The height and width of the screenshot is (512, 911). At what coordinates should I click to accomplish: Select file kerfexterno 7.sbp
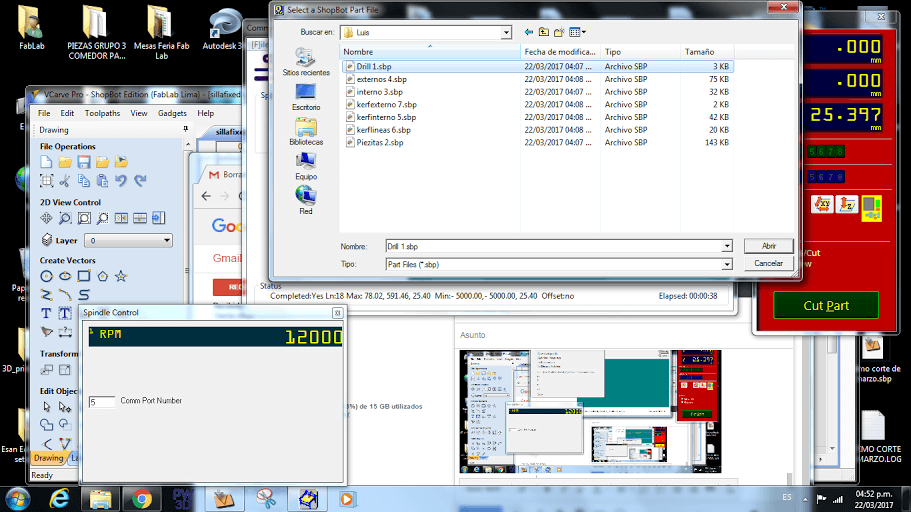click(386, 105)
